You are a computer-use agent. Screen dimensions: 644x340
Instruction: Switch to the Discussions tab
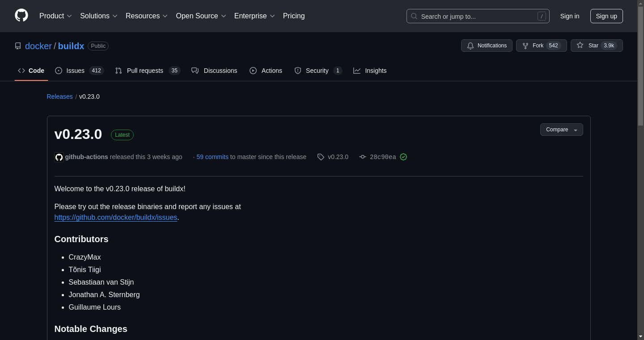214,71
